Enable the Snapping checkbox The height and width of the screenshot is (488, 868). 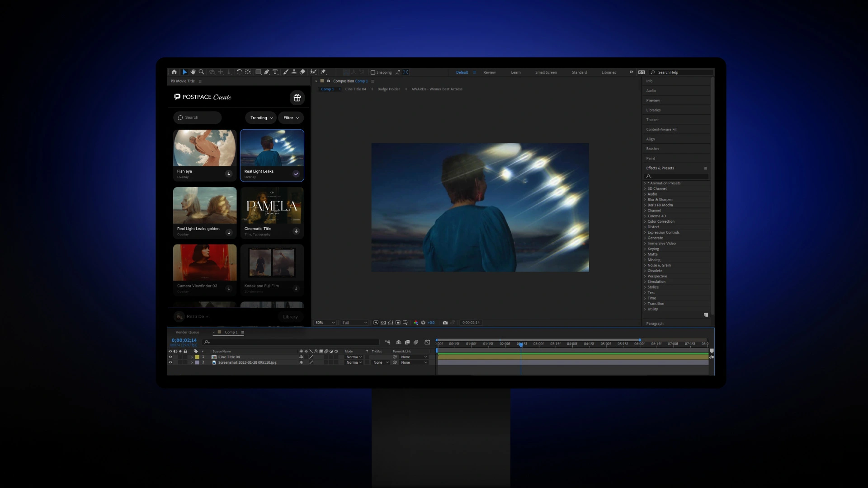(x=373, y=72)
